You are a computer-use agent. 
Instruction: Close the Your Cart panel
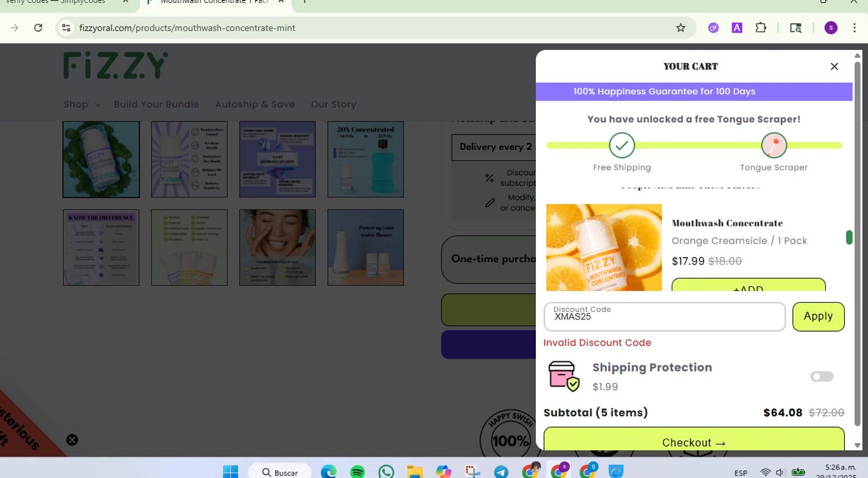pyautogui.click(x=834, y=67)
